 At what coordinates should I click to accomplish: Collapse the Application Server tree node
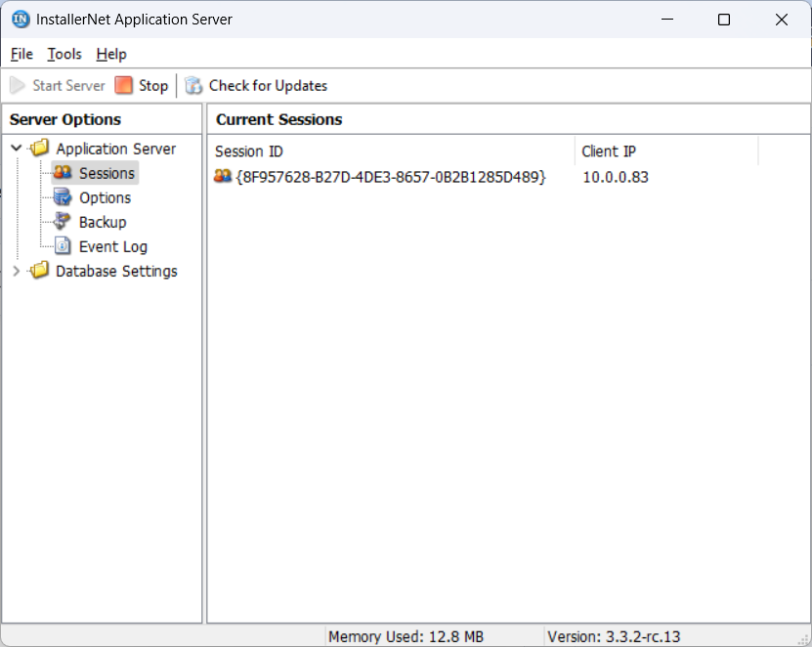[16, 149]
